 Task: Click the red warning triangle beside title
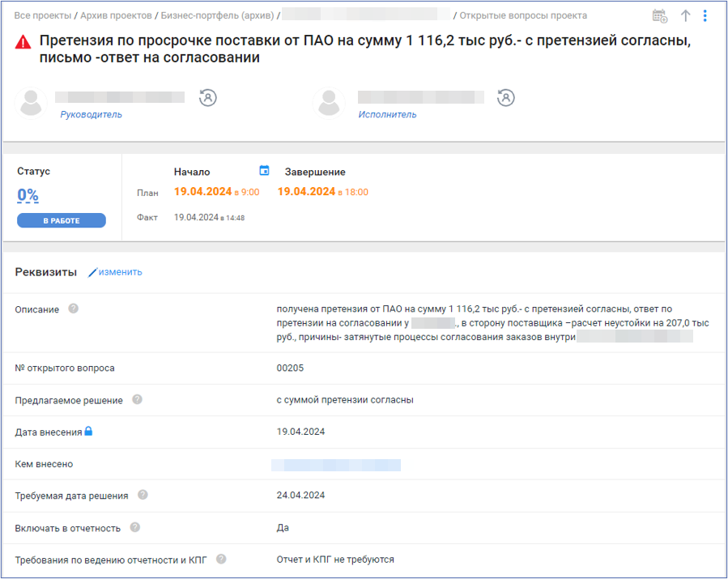(x=23, y=42)
